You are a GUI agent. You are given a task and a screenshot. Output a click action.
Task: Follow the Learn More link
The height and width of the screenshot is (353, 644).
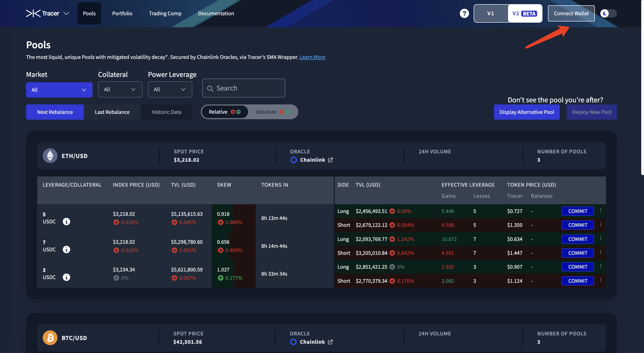coord(312,57)
